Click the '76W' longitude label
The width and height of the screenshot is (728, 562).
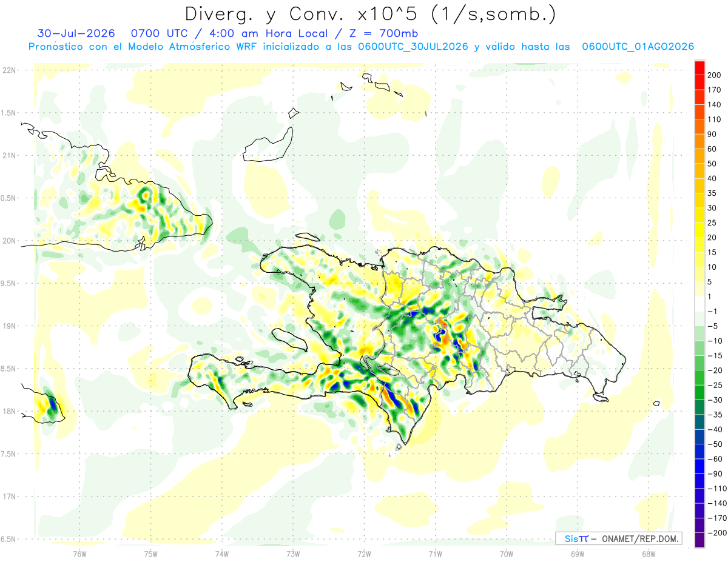tap(79, 554)
